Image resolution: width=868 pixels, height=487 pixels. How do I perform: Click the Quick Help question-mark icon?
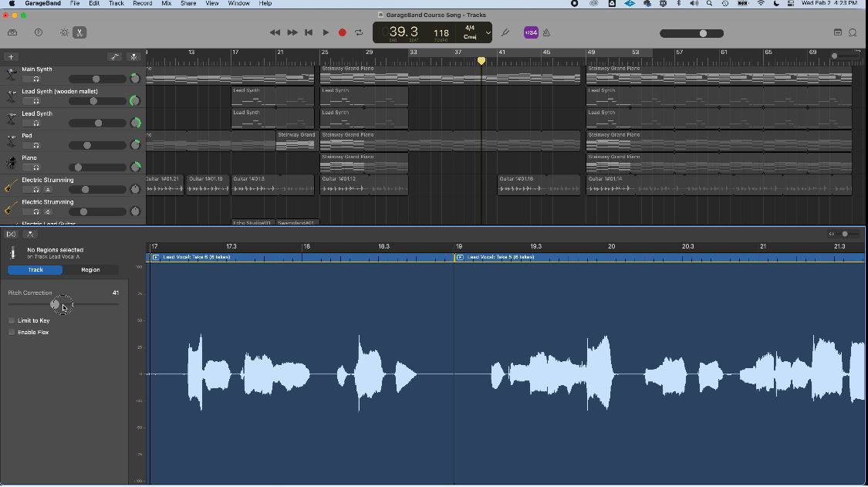39,32
